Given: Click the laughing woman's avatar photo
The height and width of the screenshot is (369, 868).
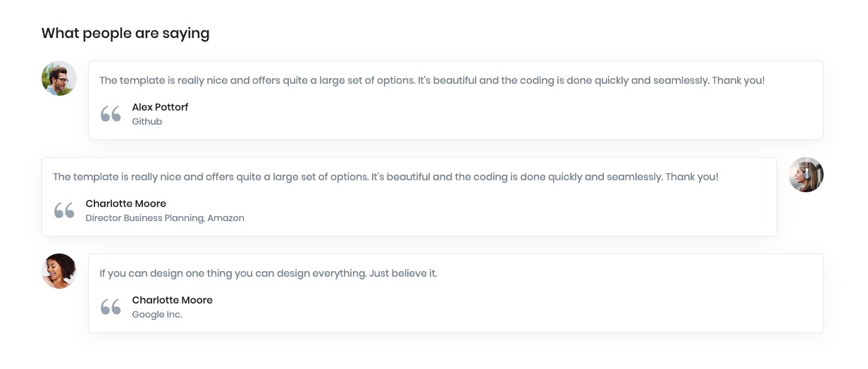Looking at the screenshot, I should [x=59, y=271].
